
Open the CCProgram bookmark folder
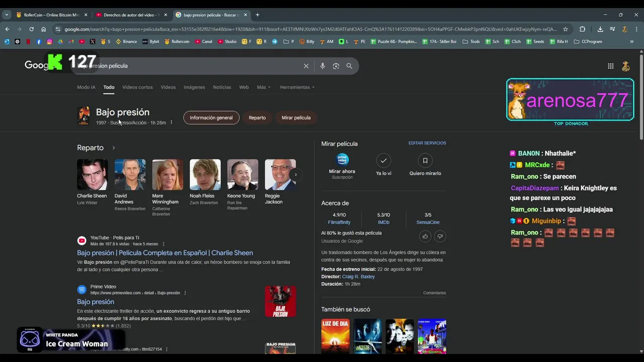pyautogui.click(x=588, y=42)
